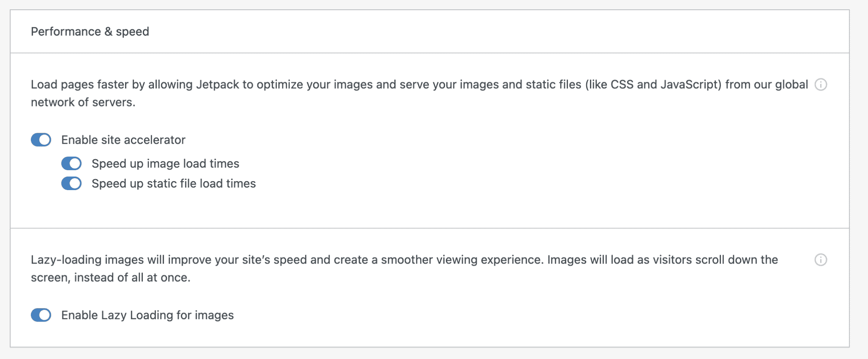Click the Enable site accelerator toggle icon
868x359 pixels.
(40, 140)
